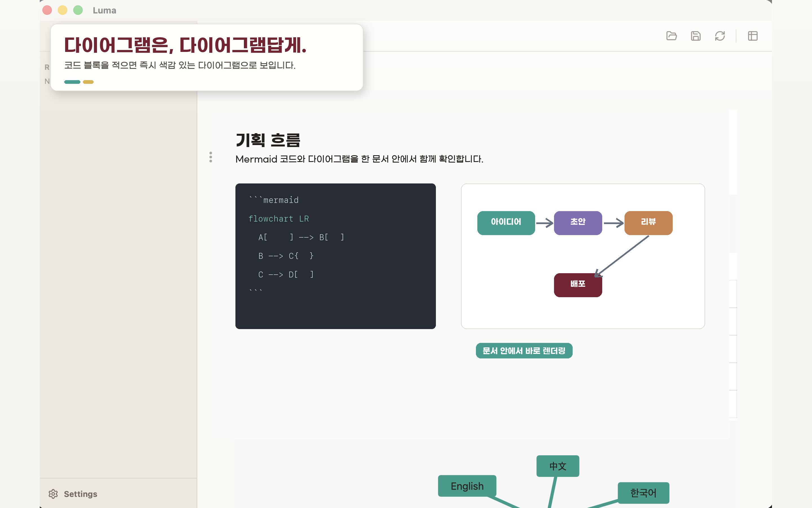This screenshot has width=812, height=508.
Task: Click the refresh arrows icon
Action: (x=720, y=36)
